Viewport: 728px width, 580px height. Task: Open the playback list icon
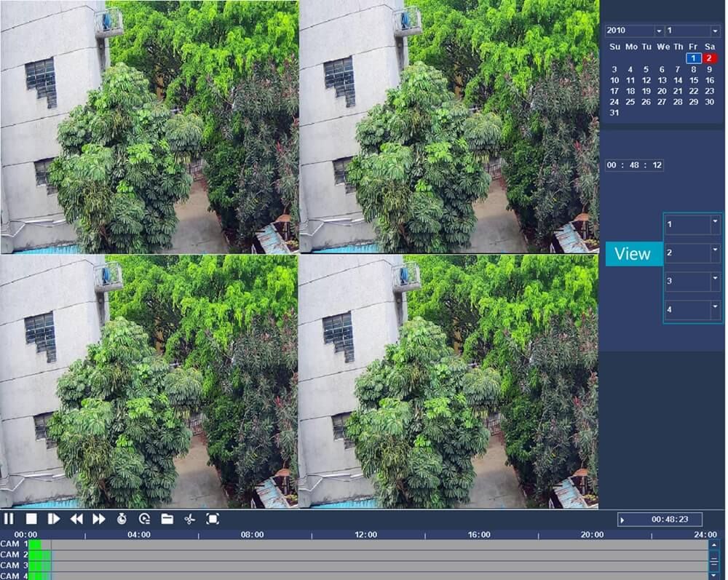click(x=144, y=519)
